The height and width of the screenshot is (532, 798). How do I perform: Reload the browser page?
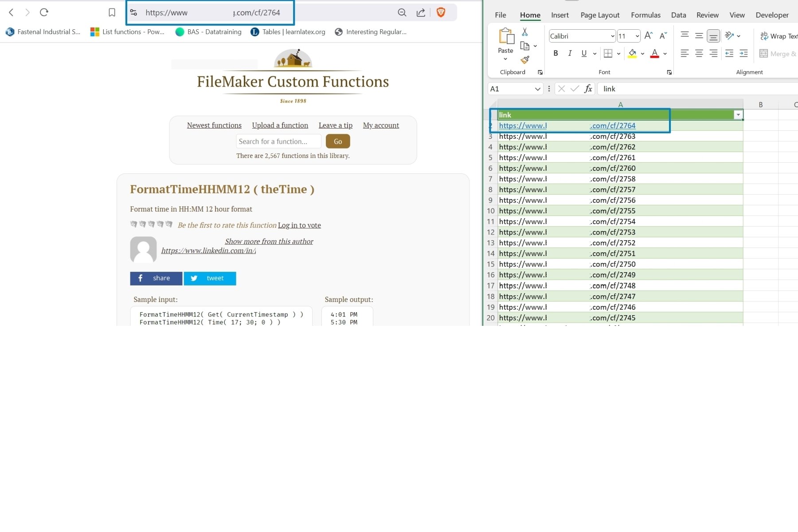[44, 12]
